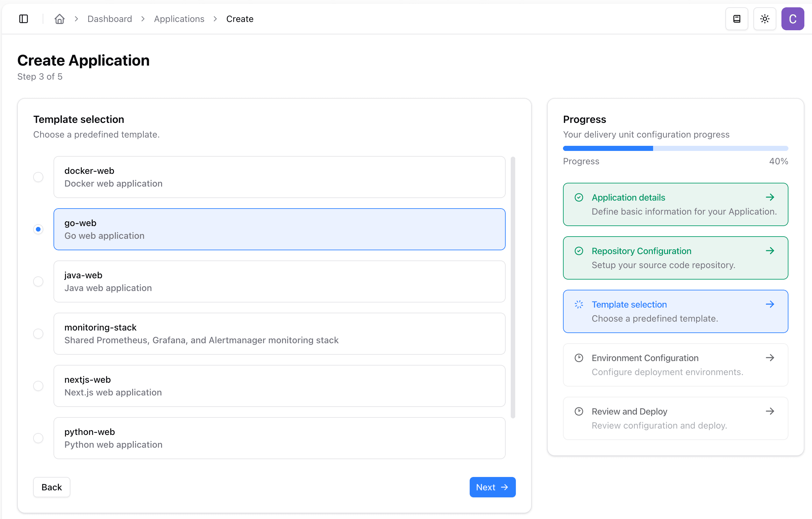
Task: Click the Create breadcrumb item
Action: pyautogui.click(x=240, y=19)
